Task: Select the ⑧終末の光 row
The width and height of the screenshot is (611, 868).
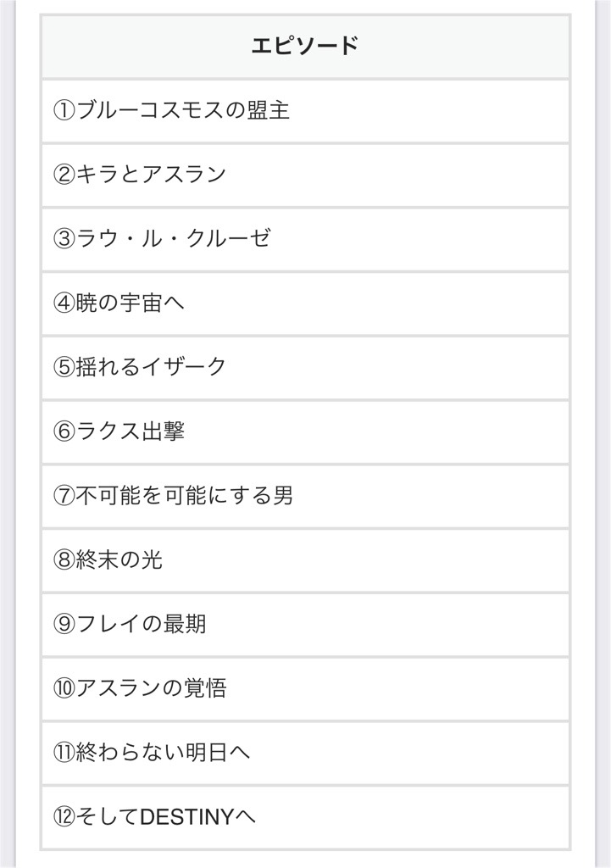Action: (x=305, y=560)
